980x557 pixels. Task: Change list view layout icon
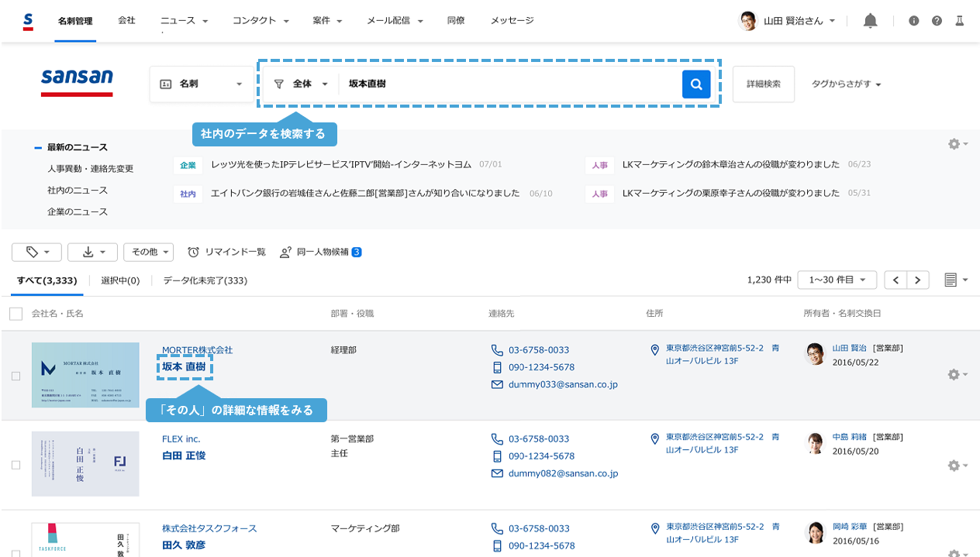click(957, 280)
